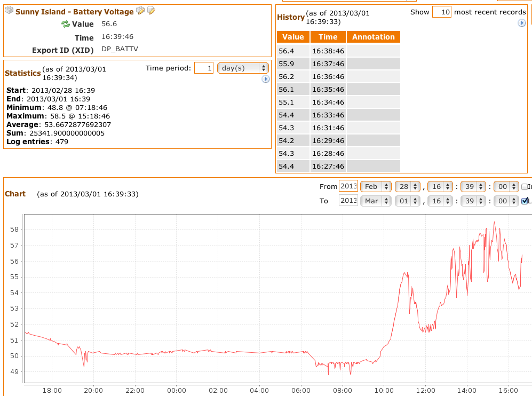Screen dimensions: 532x396
Task: Click the Value column header in History
Action: 293,37
